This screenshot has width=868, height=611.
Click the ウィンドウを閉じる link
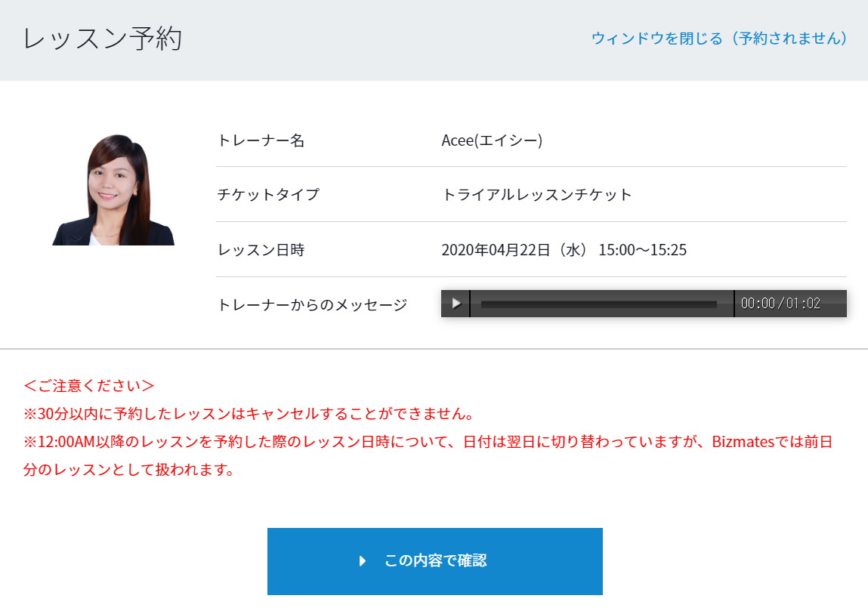tap(718, 39)
